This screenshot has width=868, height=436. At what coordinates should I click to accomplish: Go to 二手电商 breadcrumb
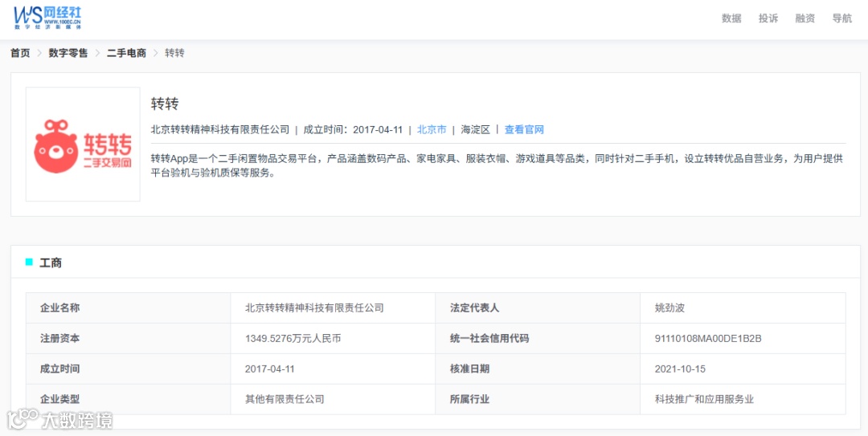point(126,53)
